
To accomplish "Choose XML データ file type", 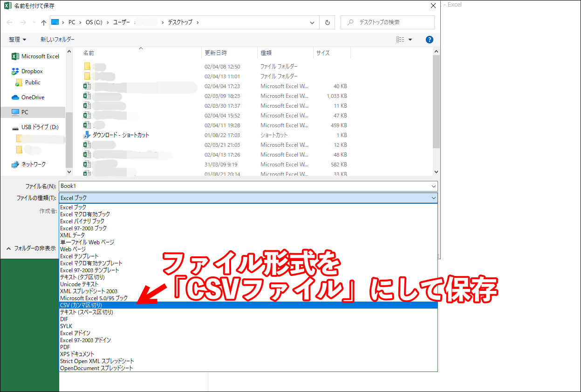I will (x=248, y=235).
